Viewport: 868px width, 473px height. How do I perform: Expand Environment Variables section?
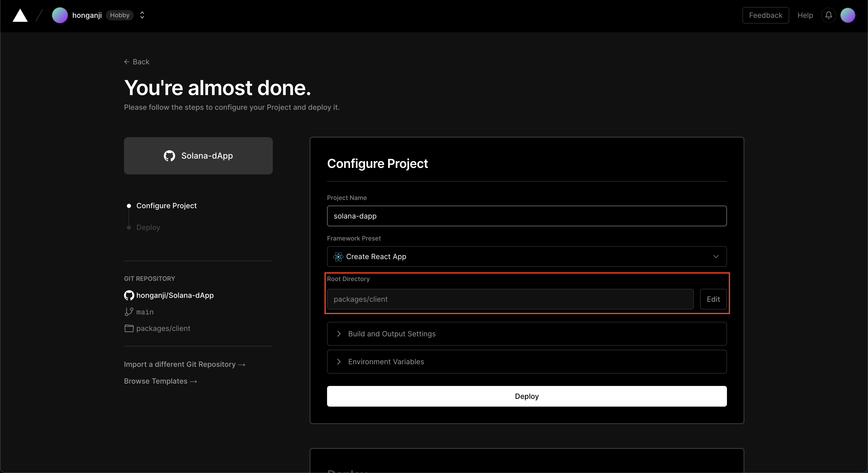pos(527,362)
